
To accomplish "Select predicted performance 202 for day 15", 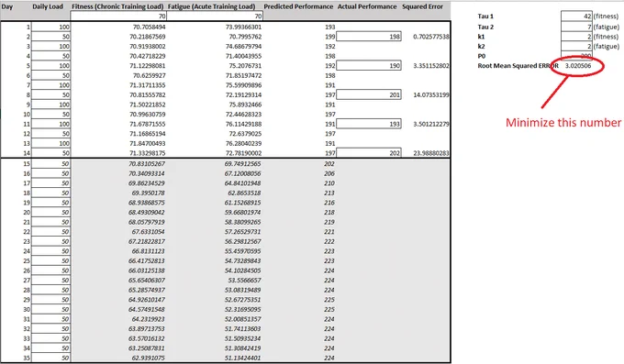I will pos(329,164).
